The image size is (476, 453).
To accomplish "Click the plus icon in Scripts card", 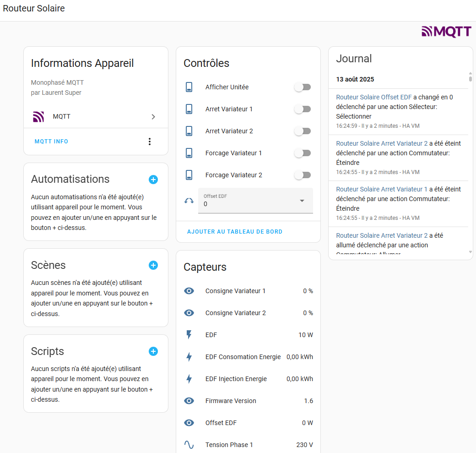I will click(153, 351).
